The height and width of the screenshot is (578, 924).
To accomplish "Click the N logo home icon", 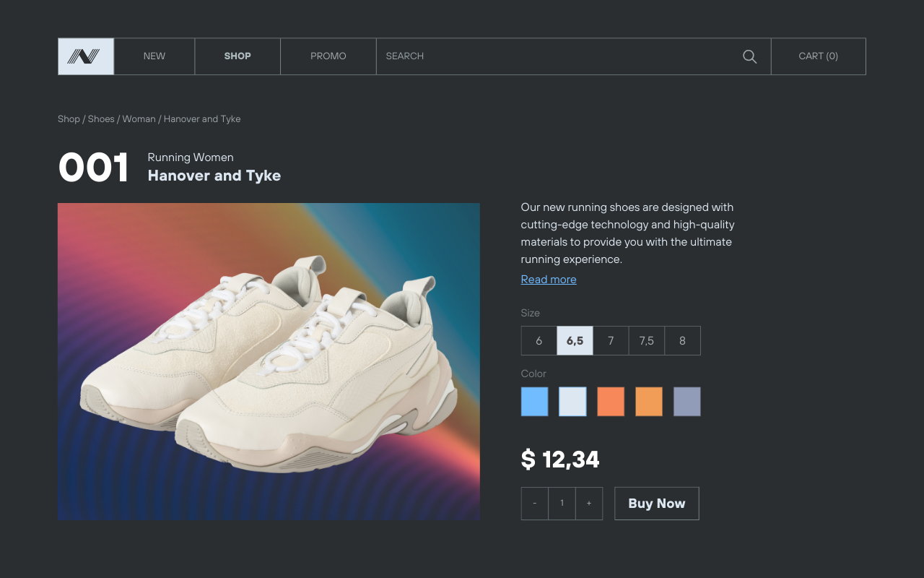I will (x=86, y=56).
